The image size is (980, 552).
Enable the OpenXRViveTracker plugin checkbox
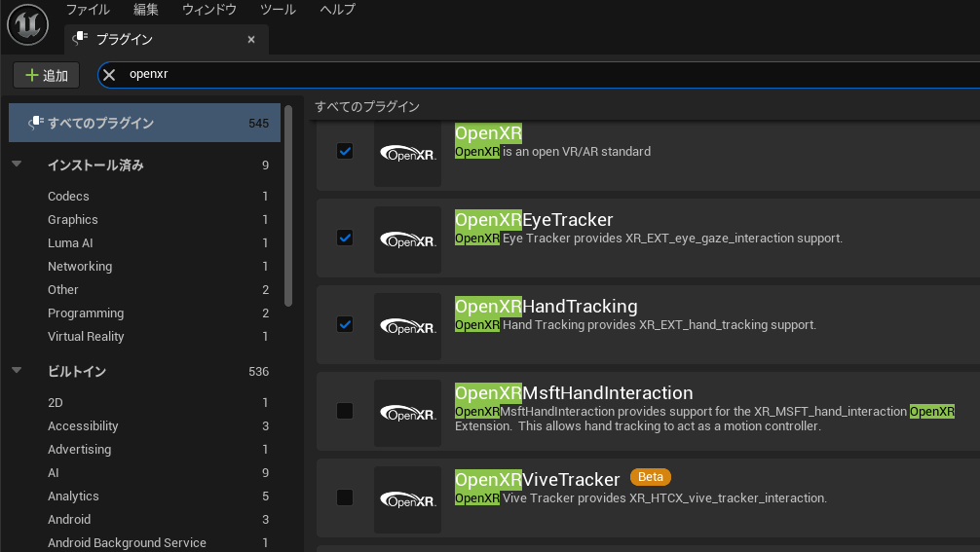[x=345, y=497]
